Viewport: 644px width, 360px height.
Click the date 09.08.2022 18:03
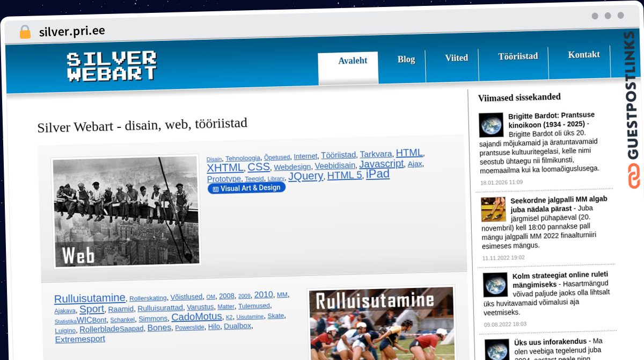tap(505, 324)
